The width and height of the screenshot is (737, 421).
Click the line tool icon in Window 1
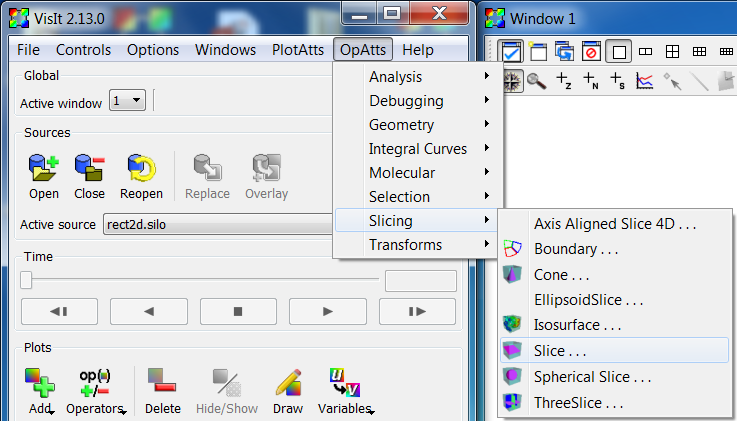699,81
